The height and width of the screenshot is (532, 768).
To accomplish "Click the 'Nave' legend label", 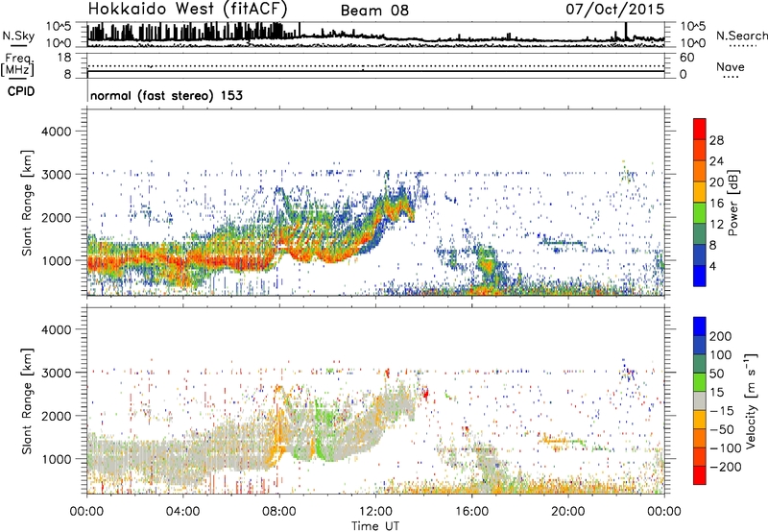I will [731, 66].
